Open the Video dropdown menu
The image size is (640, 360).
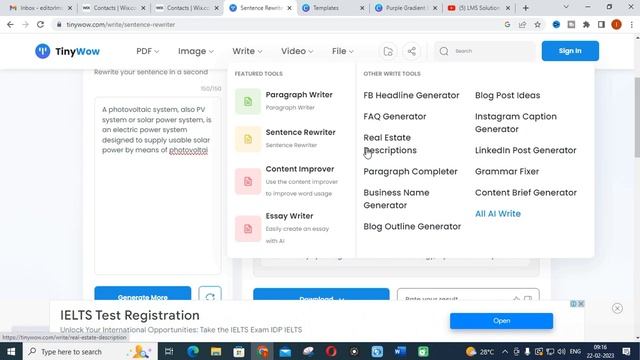(297, 51)
